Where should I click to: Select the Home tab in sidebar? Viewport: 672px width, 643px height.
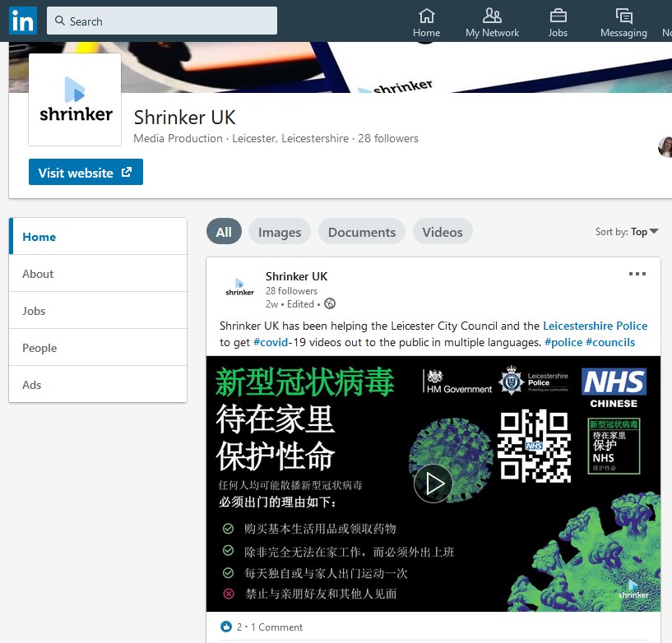(x=98, y=237)
